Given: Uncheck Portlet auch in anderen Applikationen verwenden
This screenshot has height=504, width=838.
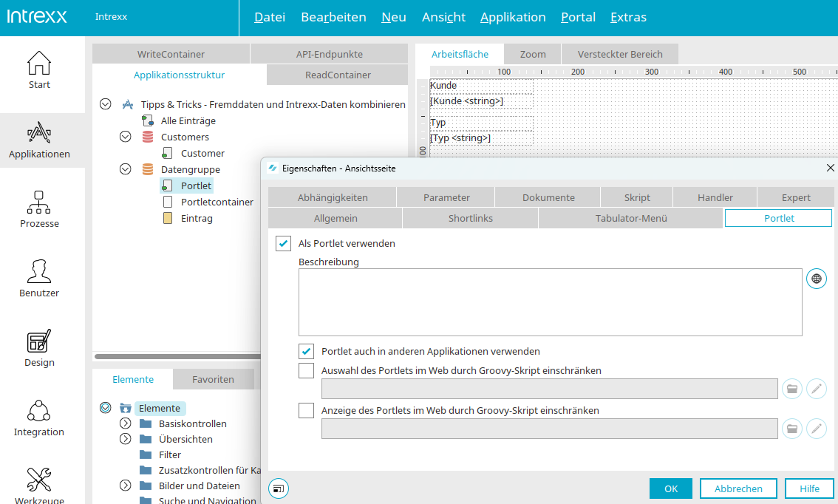Looking at the screenshot, I should pyautogui.click(x=306, y=351).
